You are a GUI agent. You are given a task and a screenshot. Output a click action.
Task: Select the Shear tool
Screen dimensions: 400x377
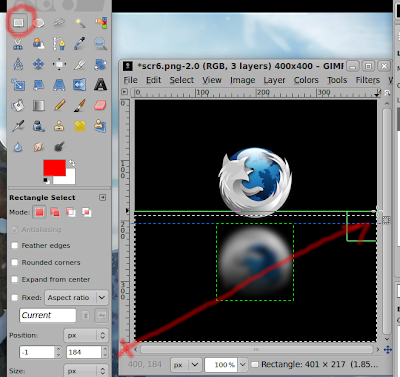click(39, 85)
